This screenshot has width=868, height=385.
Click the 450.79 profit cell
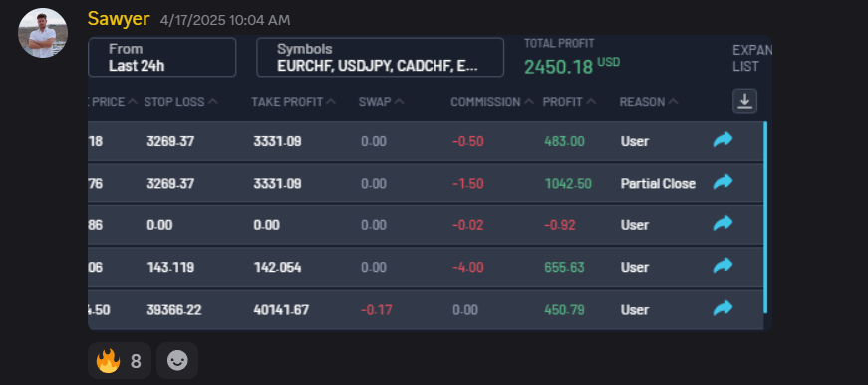(564, 310)
